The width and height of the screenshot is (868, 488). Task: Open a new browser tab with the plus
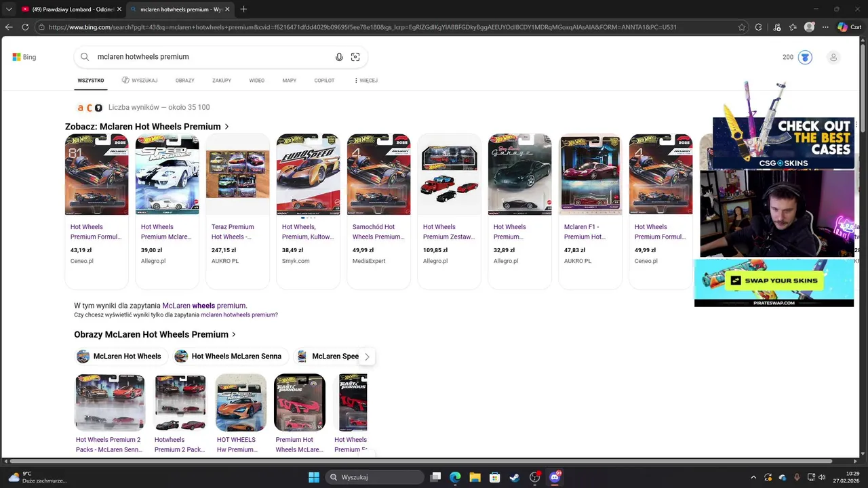243,9
